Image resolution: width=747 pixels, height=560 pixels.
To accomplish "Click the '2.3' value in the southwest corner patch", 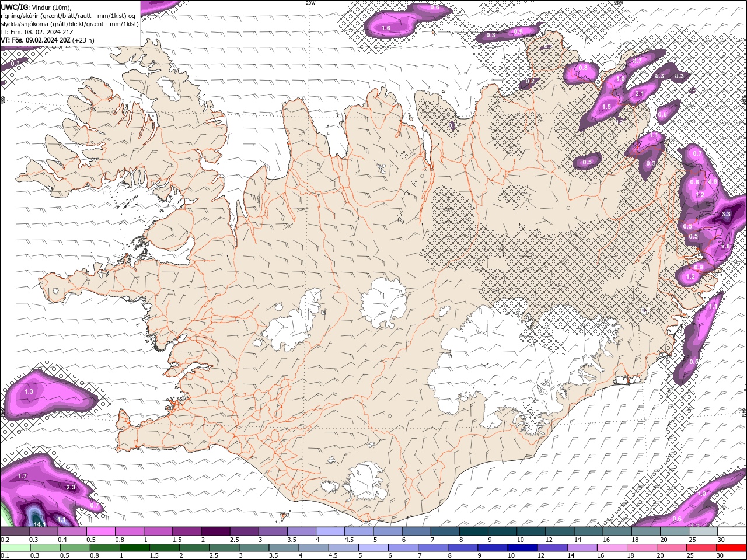I will point(71,487).
